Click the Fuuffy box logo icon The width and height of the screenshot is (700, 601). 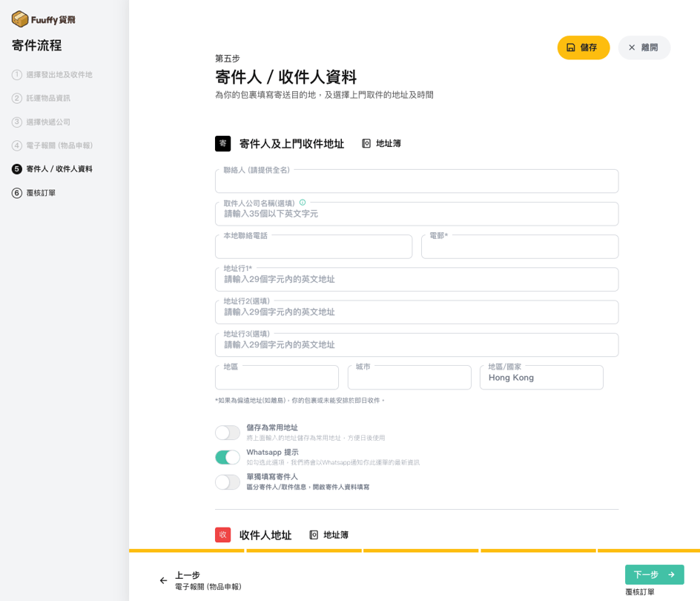coord(20,19)
